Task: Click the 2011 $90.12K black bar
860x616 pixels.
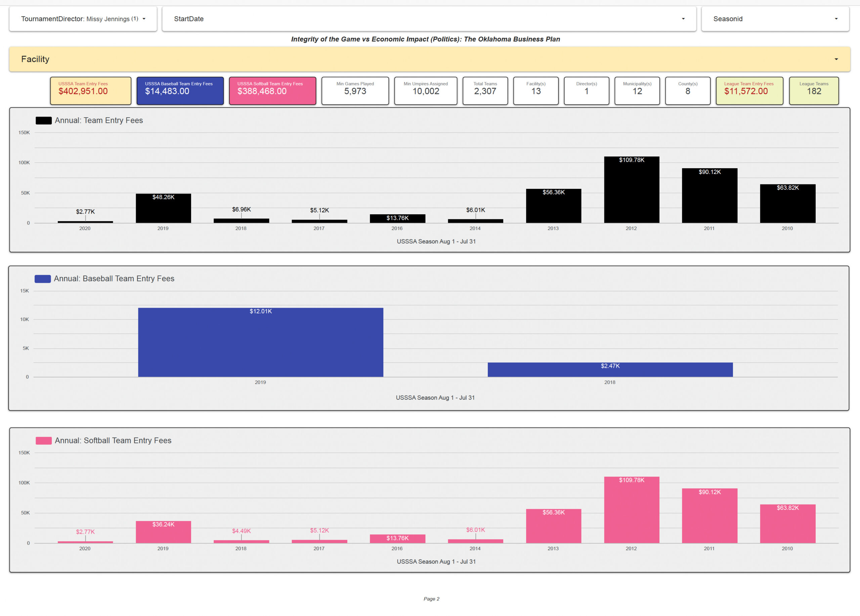Action: coord(709,195)
